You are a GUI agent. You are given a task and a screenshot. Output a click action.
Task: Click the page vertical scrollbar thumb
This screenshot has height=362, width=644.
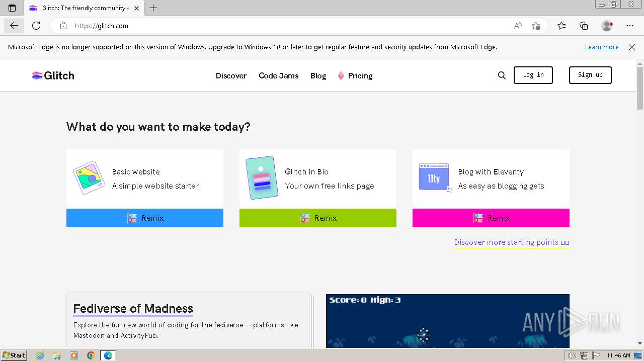point(640,88)
